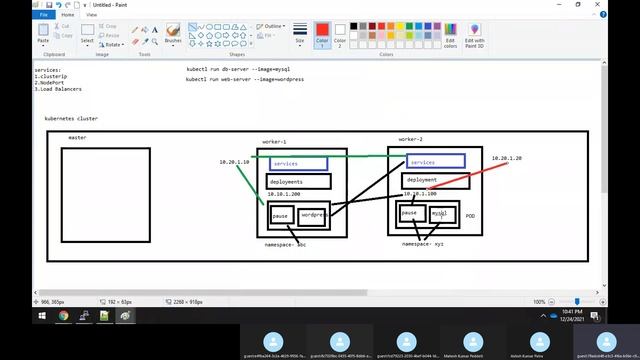Click the Resize button
The image size is (640, 360).
pyautogui.click(x=109, y=36)
